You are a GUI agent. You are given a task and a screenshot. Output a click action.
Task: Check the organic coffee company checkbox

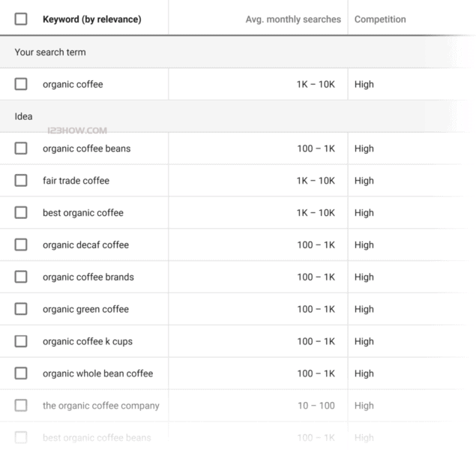coord(21,406)
